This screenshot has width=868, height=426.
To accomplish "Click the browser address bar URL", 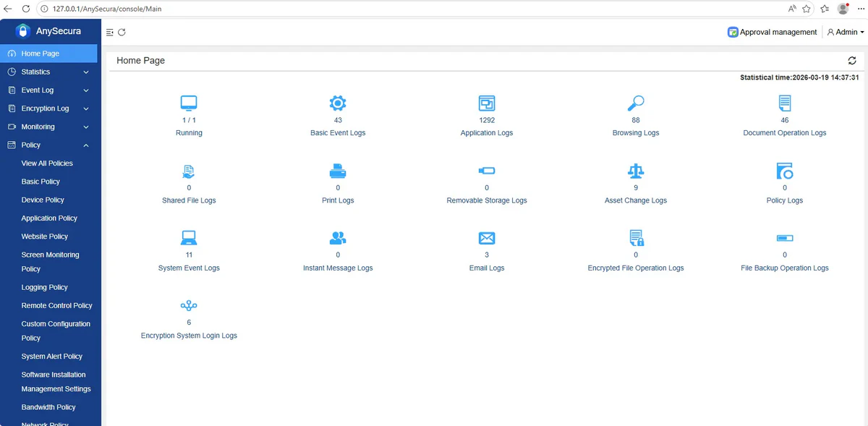I will pyautogui.click(x=108, y=9).
